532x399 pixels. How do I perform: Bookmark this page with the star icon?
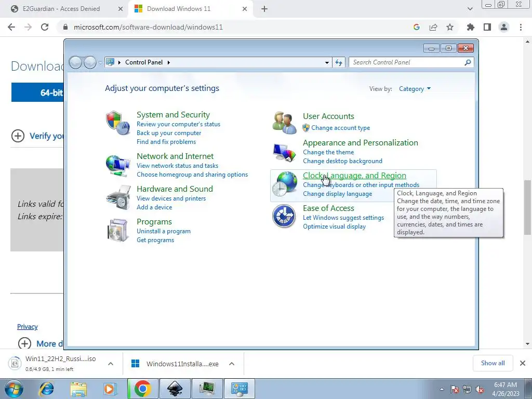click(450, 27)
